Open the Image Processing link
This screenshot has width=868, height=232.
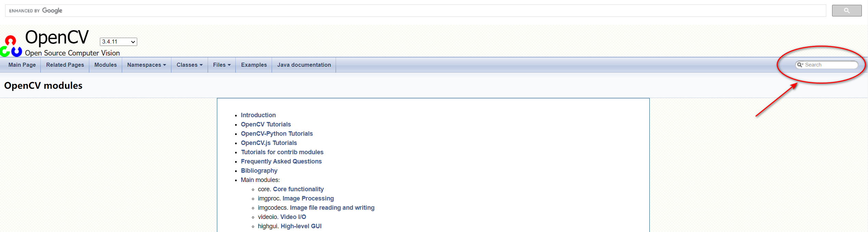308,198
